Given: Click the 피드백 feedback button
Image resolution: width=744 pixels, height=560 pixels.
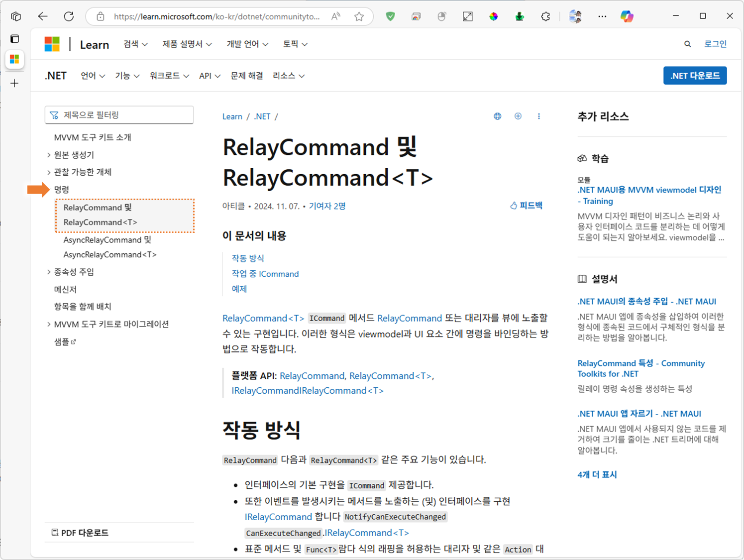Looking at the screenshot, I should click(526, 206).
